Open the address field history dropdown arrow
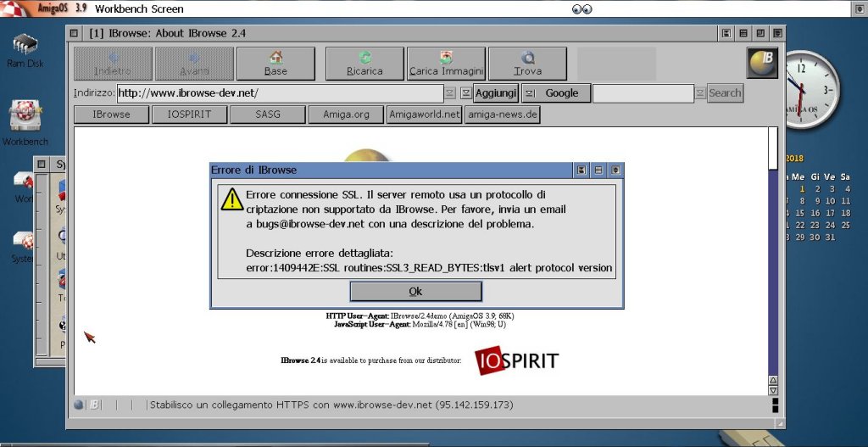 click(x=451, y=93)
